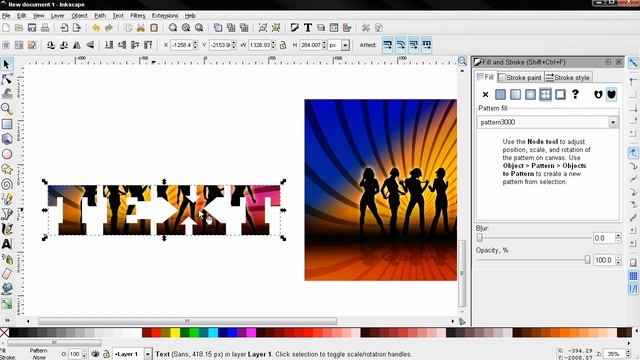
Task: Click Flip horizontally button
Action: click(77, 45)
